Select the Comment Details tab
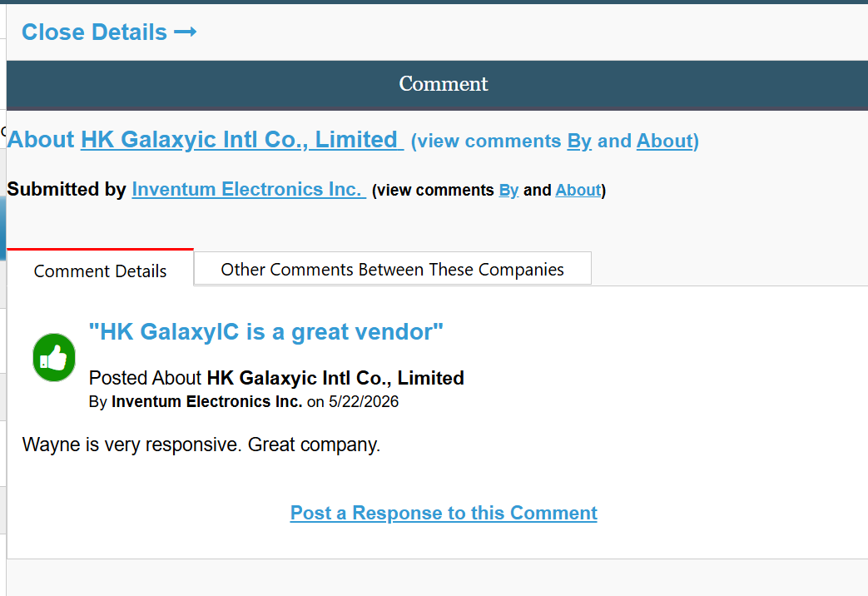This screenshot has height=596, width=868. [x=100, y=271]
